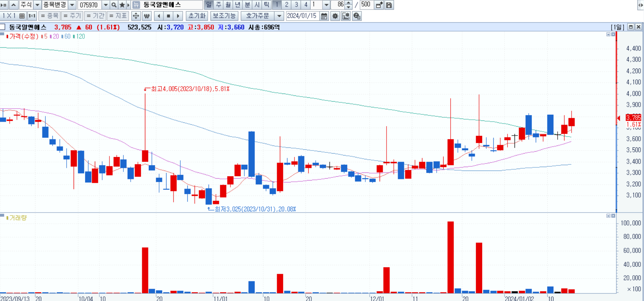Click the 주식 button
This screenshot has height=301, width=644.
[26, 5]
